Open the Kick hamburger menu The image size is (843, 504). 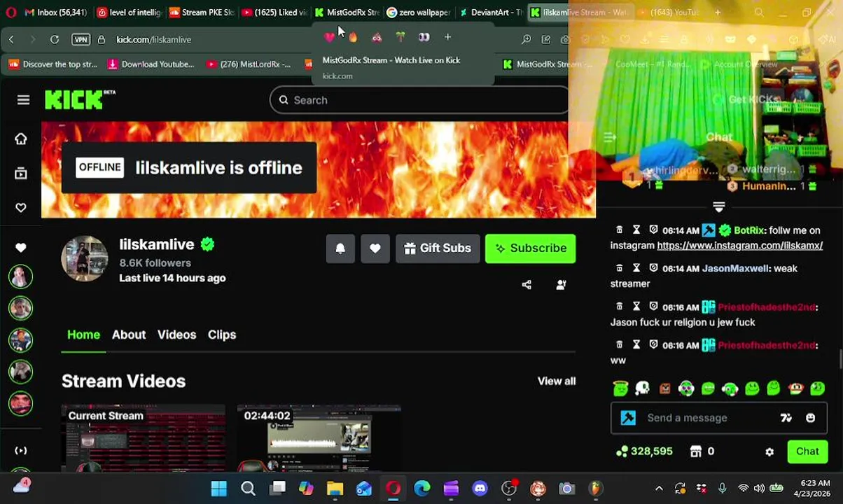point(23,100)
